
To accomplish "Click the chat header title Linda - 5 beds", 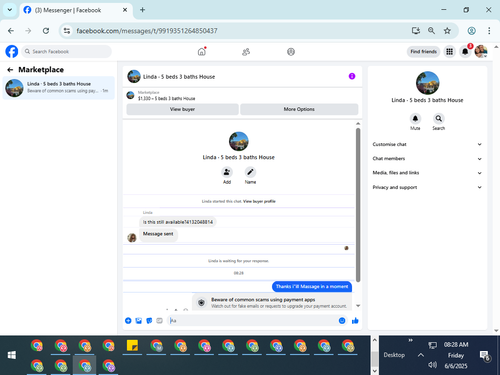I will [x=179, y=77].
